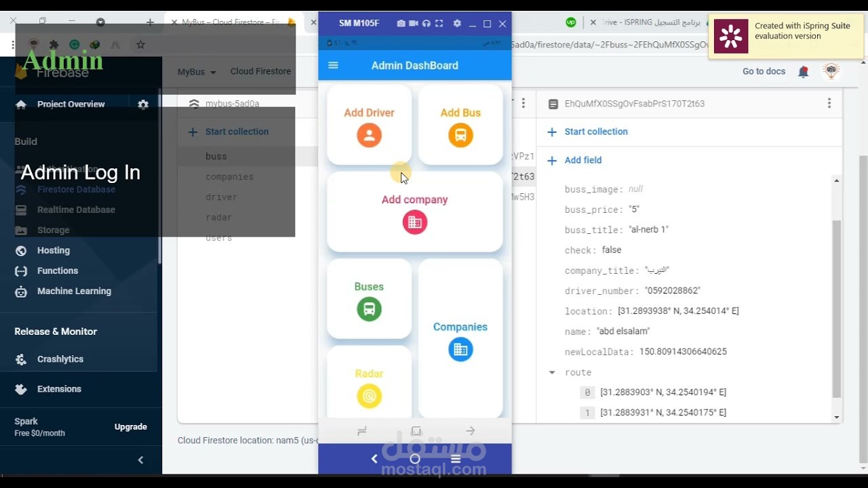The height and width of the screenshot is (488, 868).
Task: Upgrade the Spark plan
Action: pyautogui.click(x=131, y=427)
